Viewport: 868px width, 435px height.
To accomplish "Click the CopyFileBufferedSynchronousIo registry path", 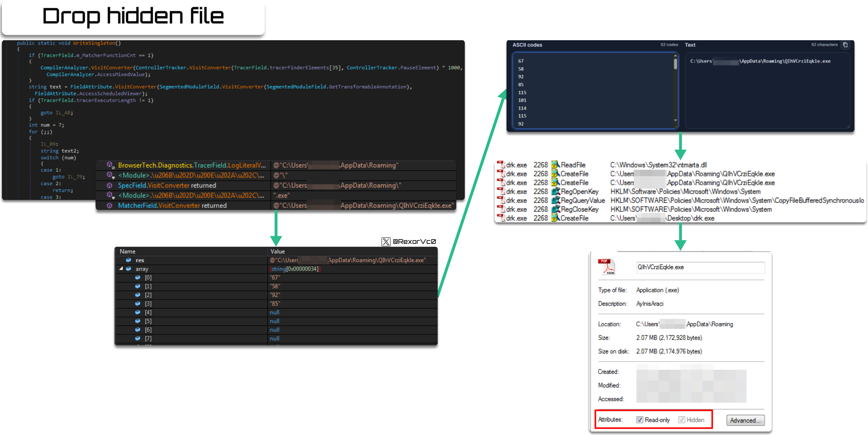I will pos(737,200).
